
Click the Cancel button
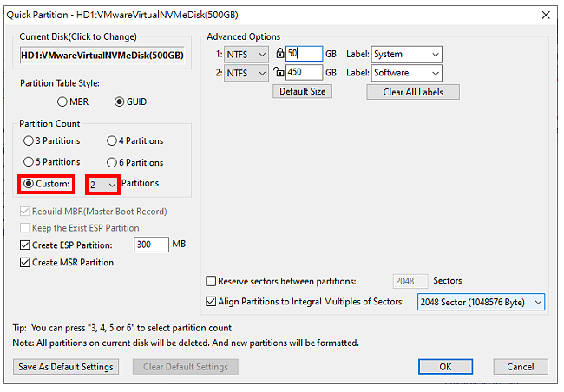coord(521,367)
